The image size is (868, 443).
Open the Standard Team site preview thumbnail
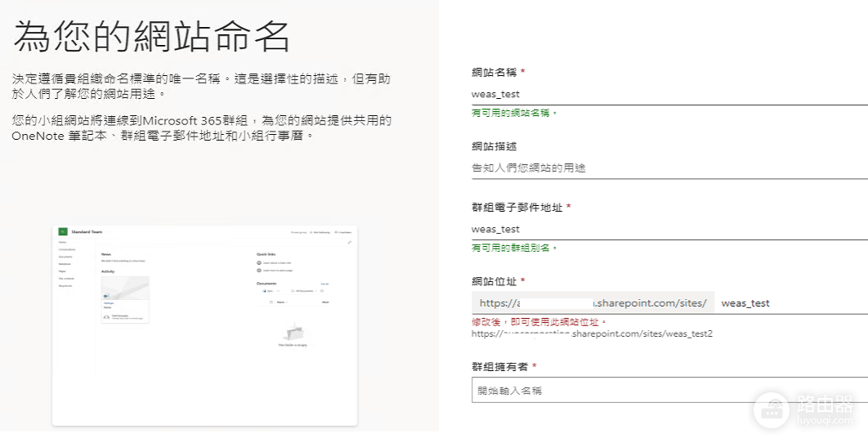point(205,325)
